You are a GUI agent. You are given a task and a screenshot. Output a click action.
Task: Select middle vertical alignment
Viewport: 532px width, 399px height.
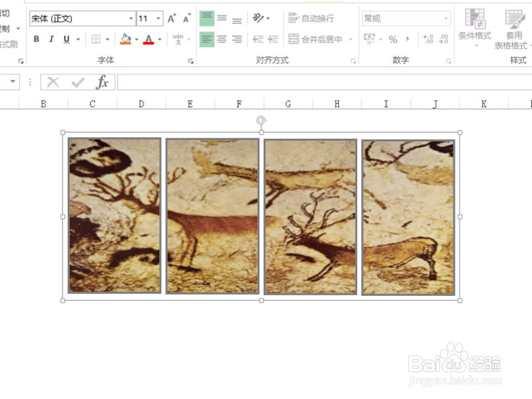(x=222, y=19)
